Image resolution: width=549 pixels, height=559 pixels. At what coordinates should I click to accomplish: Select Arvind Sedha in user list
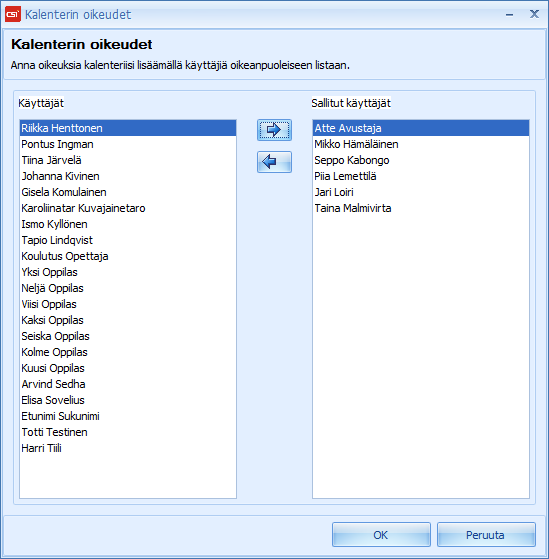click(128, 384)
